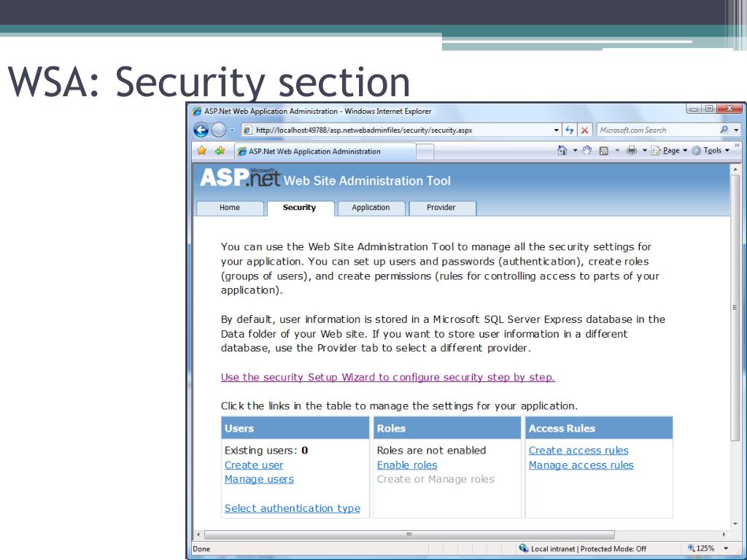747x560 pixels.
Task: Click the vertical scrollbar thumb
Action: pos(735,308)
